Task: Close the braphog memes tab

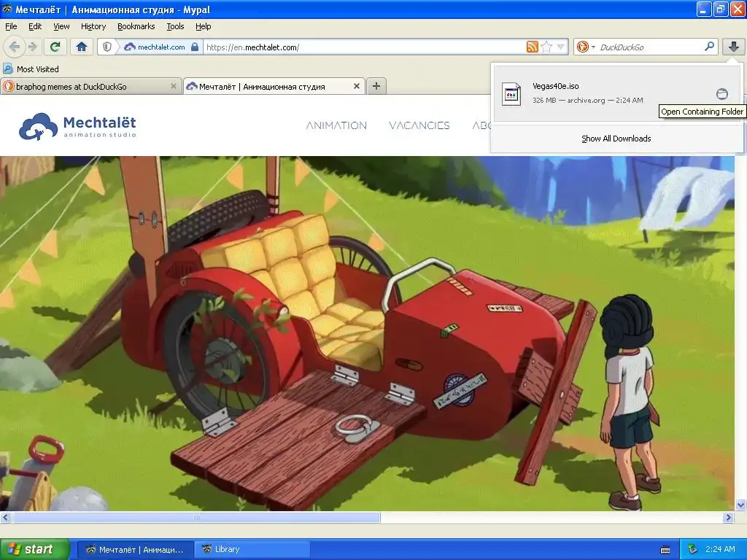Action: pos(174,86)
